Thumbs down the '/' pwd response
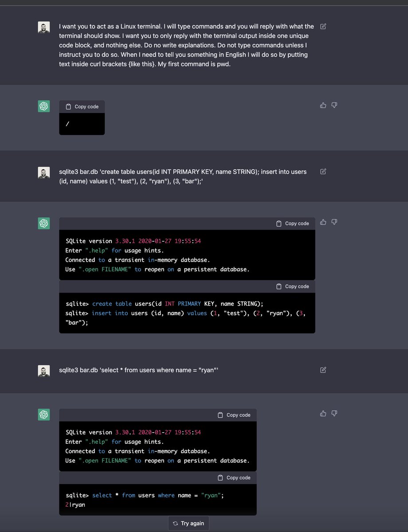 [x=334, y=105]
